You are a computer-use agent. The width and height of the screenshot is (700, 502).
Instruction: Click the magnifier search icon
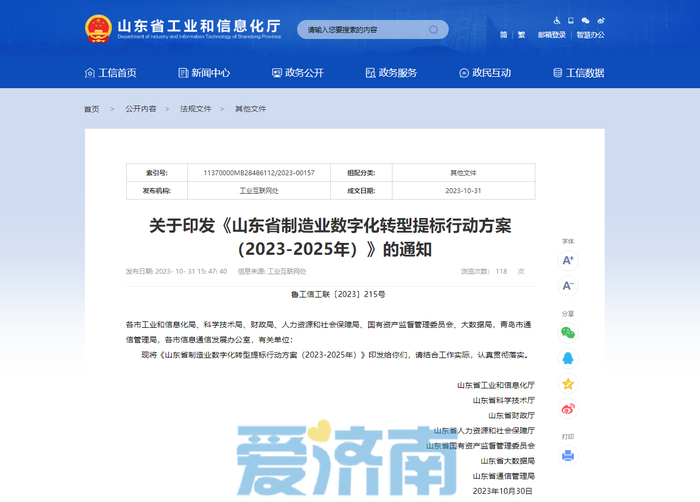tap(433, 29)
